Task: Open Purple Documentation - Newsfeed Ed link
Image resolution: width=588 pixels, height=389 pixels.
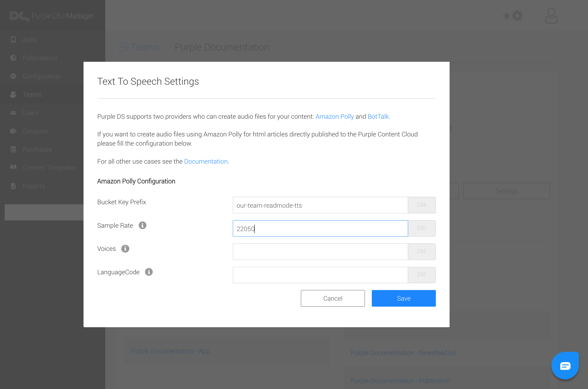Action: 403,353
